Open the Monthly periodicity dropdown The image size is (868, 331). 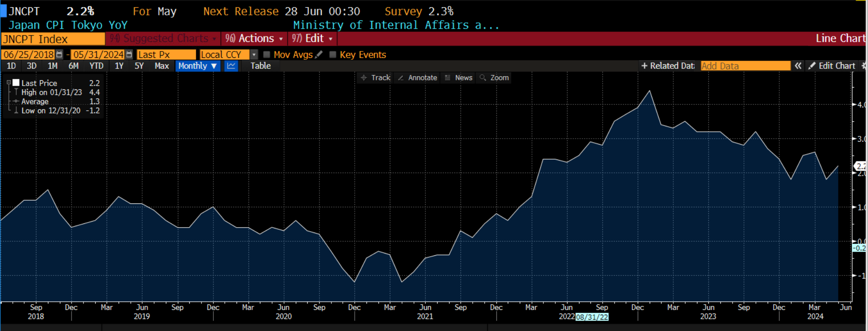[197, 66]
